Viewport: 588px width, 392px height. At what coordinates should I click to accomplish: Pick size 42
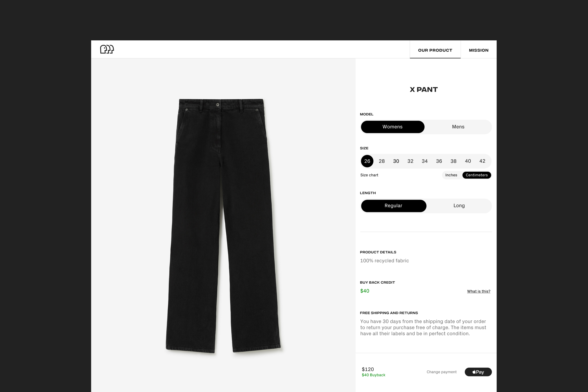482,161
